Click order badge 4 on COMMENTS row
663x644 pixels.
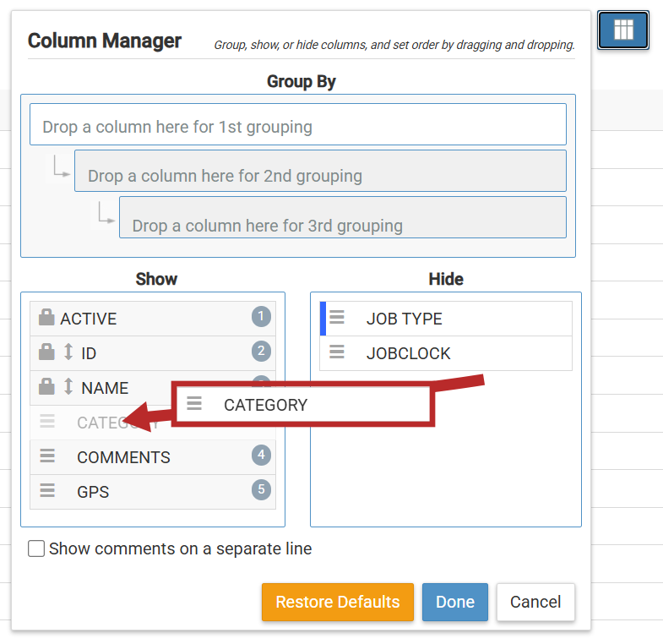click(x=261, y=456)
